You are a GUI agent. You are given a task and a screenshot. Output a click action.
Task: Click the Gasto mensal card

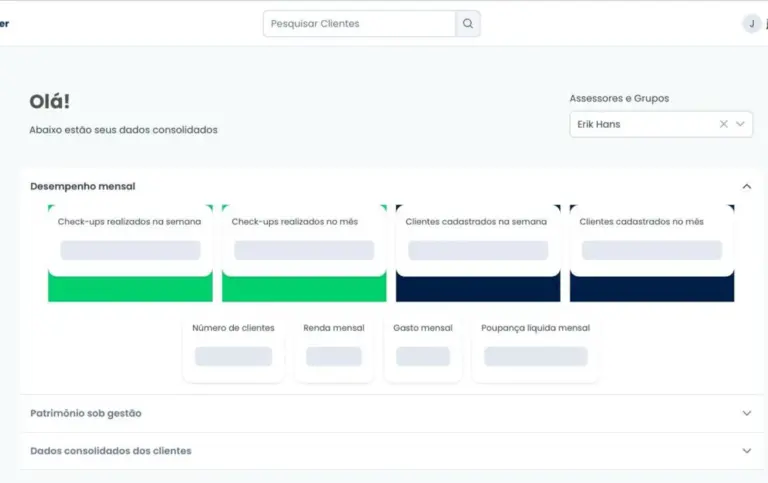[423, 347]
